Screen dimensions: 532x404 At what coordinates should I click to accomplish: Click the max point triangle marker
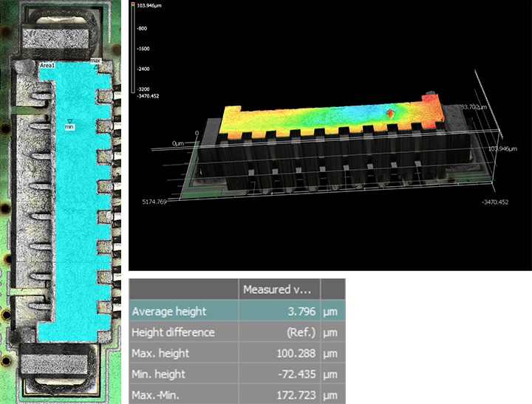(x=96, y=66)
